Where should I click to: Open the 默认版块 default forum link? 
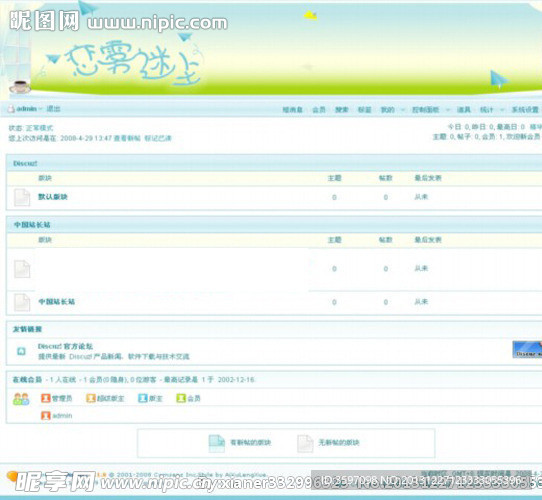(53, 197)
